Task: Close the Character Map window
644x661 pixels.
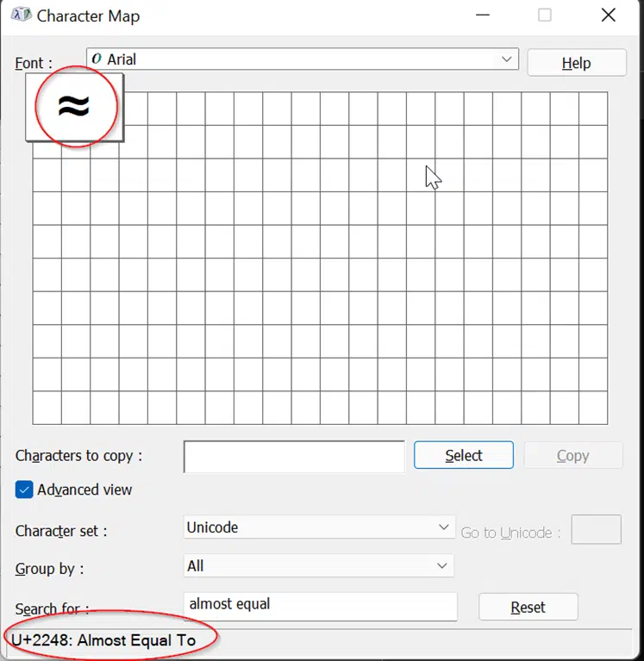Action: click(608, 16)
